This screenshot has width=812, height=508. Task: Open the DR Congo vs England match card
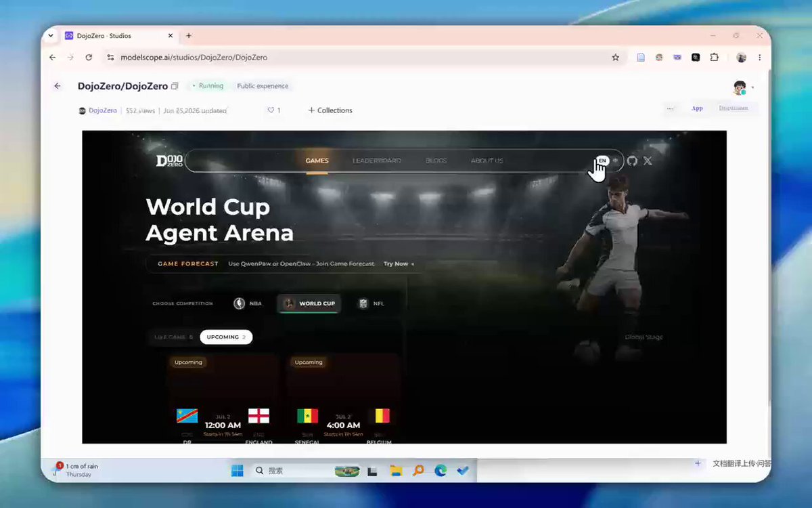[x=223, y=398]
